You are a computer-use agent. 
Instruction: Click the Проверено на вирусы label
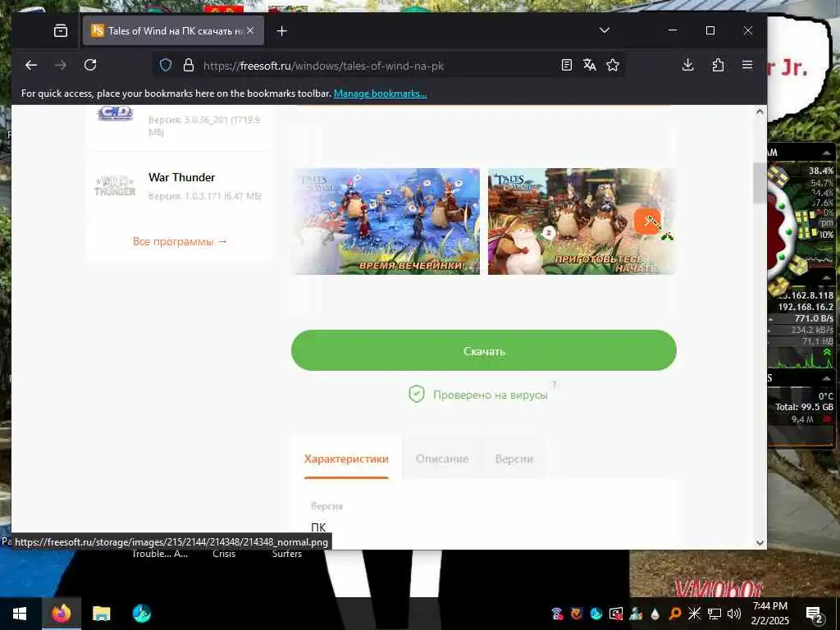(491, 395)
